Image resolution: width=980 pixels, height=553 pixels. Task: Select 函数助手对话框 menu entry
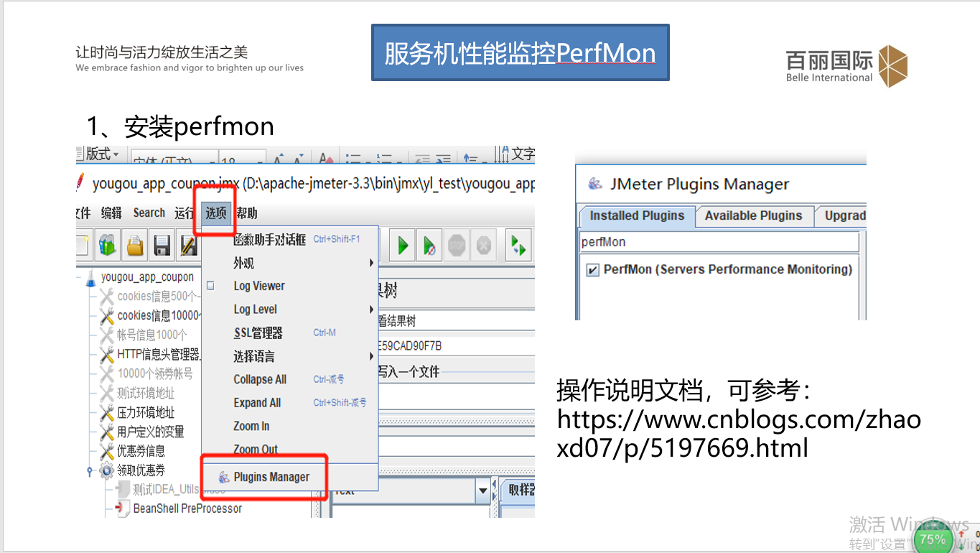point(289,240)
